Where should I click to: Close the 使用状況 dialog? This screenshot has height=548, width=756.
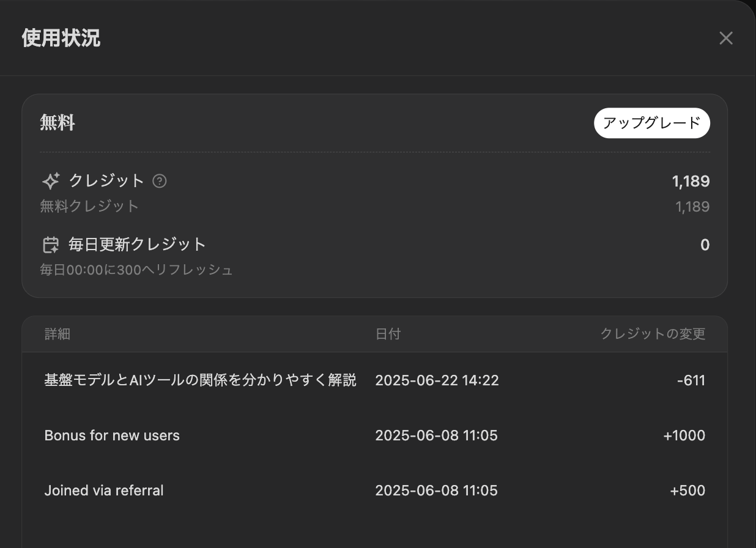click(726, 39)
